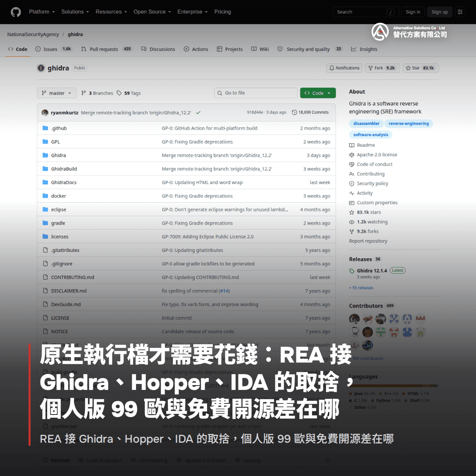The width and height of the screenshot is (476, 476).
Task: Open the gradle folder
Action: (58, 223)
